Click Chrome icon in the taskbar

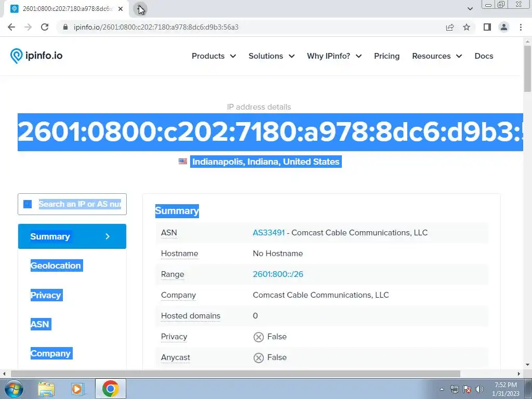click(x=110, y=389)
